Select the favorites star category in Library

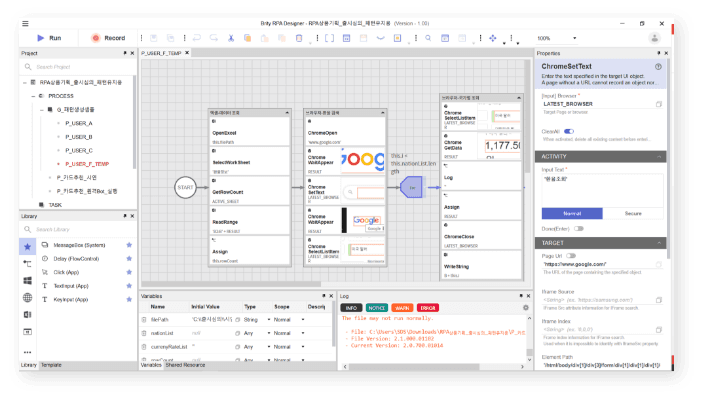[27, 247]
